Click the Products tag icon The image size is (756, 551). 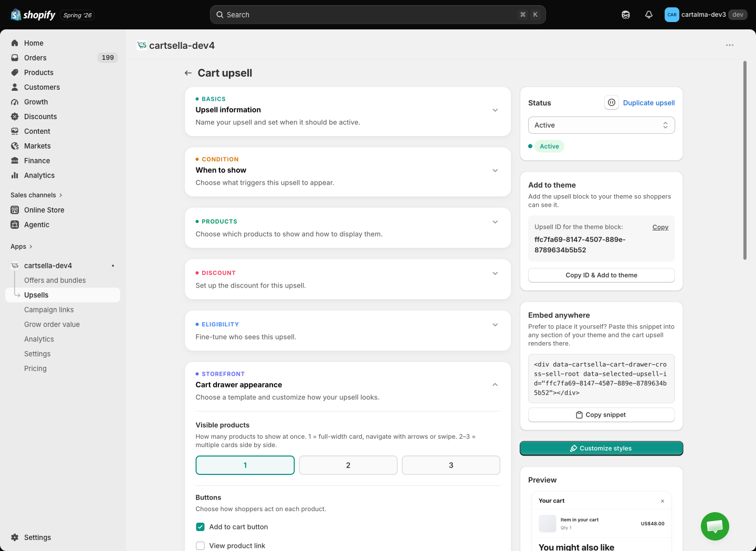click(15, 72)
